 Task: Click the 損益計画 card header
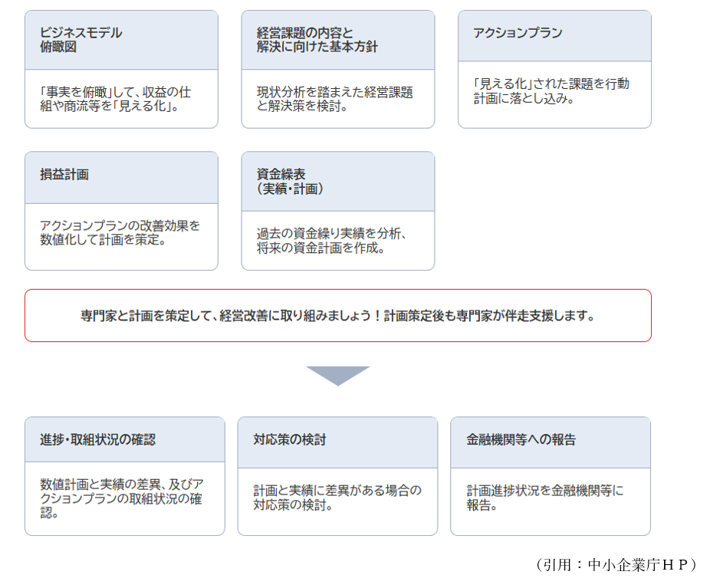[x=64, y=175]
